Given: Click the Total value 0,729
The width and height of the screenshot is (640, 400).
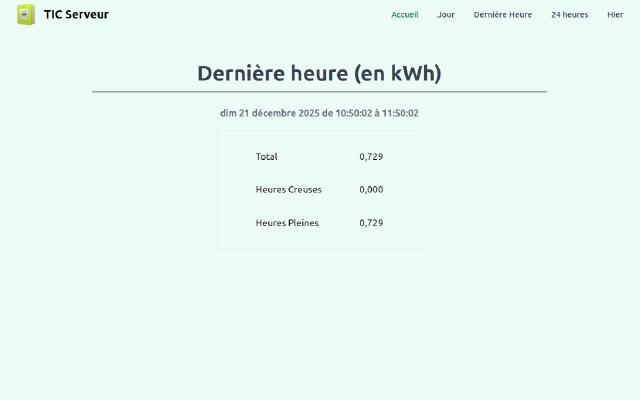Looking at the screenshot, I should point(371,157).
